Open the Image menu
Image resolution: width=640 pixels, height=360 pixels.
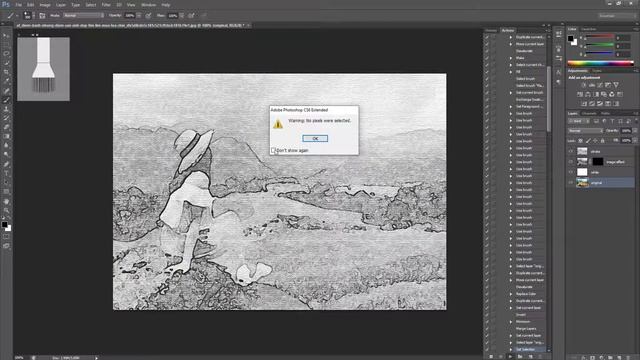point(45,5)
